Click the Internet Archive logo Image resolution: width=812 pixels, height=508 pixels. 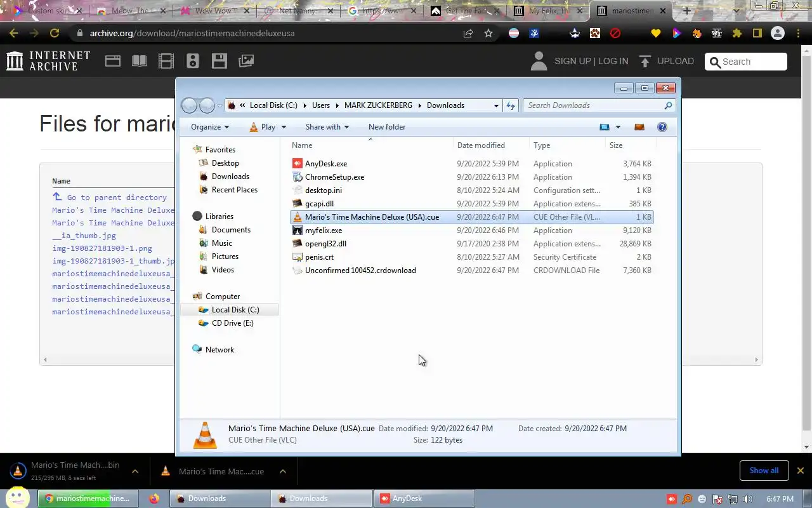pyautogui.click(x=48, y=61)
